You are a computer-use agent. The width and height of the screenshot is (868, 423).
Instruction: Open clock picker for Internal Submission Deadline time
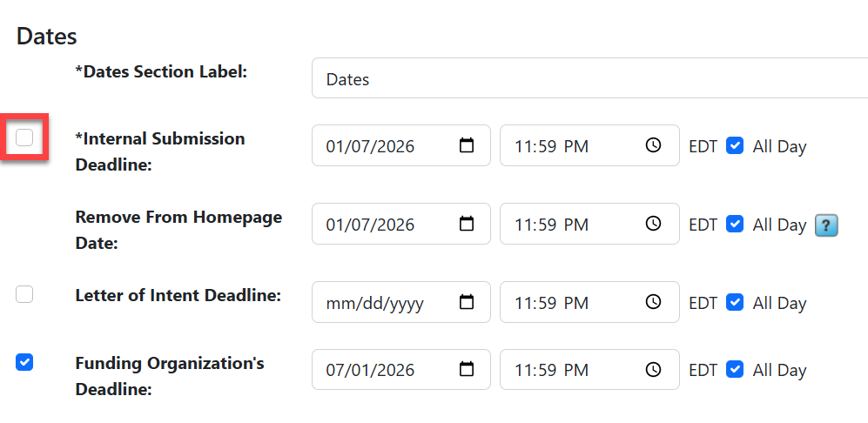point(653,145)
